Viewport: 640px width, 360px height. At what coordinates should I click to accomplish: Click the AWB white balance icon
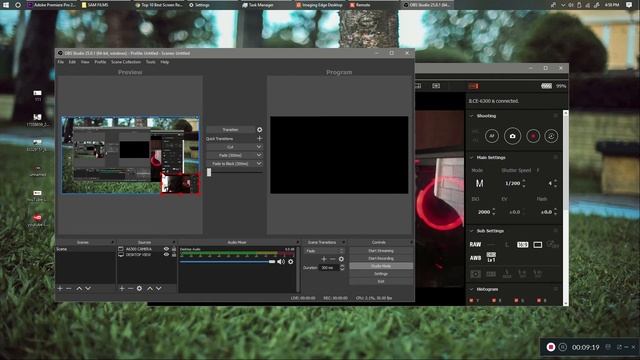pyautogui.click(x=476, y=258)
